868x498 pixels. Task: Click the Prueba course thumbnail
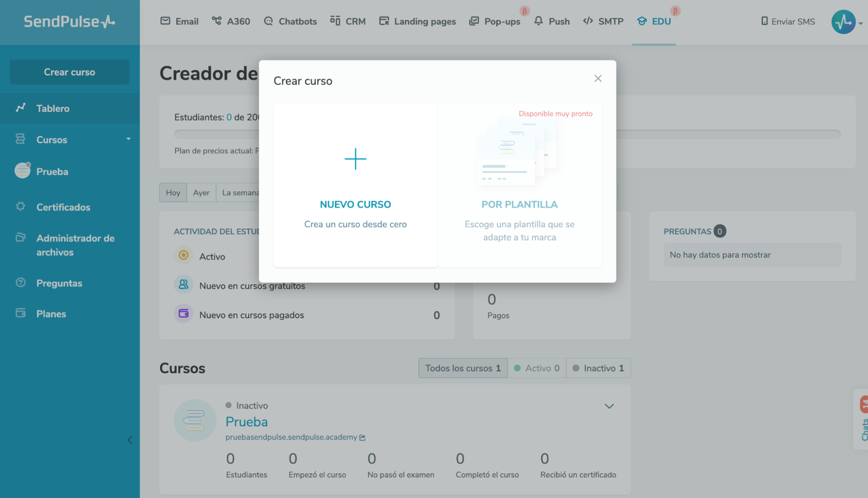click(x=195, y=420)
